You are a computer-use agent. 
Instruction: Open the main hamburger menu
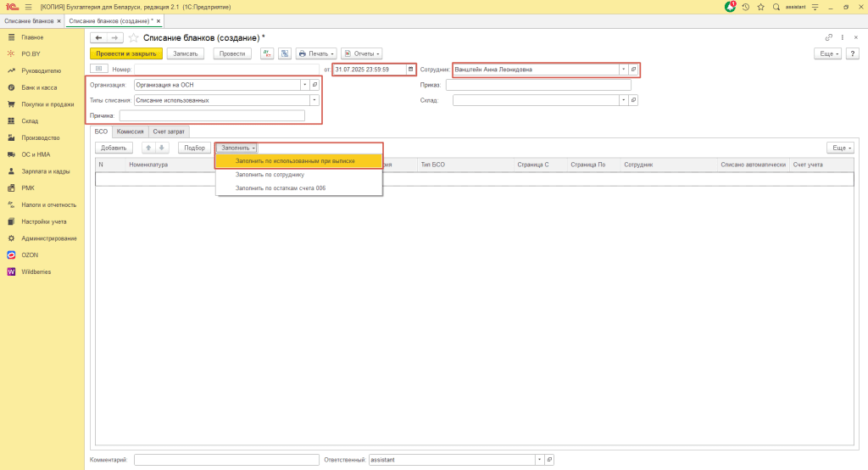[28, 7]
